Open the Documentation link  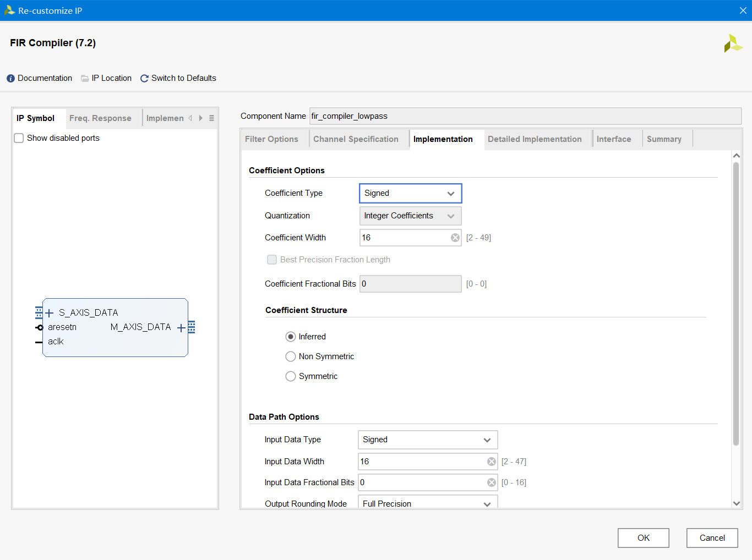tap(45, 78)
